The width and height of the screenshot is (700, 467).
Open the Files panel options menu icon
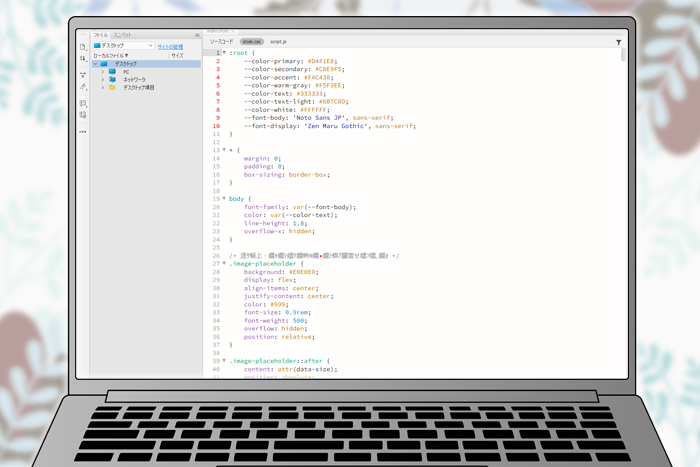tap(197, 35)
